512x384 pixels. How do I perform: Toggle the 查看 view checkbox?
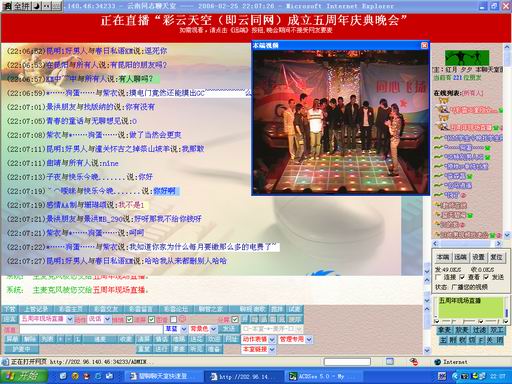pyautogui.click(x=462, y=277)
